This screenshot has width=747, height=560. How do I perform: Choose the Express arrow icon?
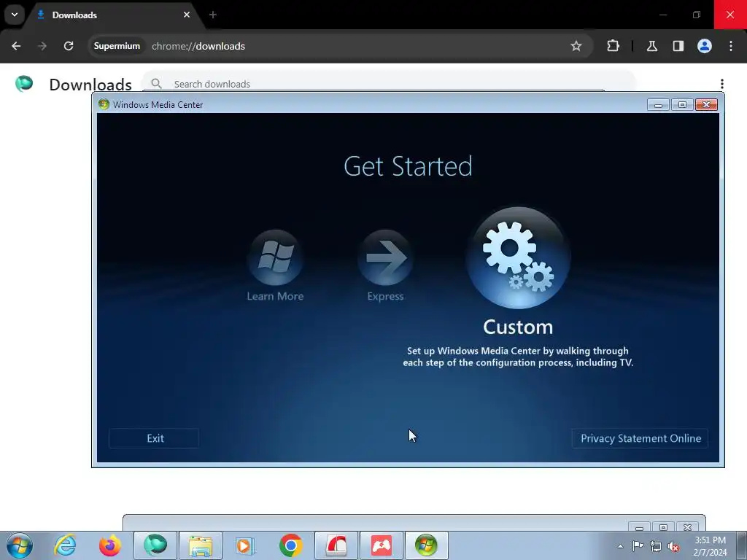(385, 257)
